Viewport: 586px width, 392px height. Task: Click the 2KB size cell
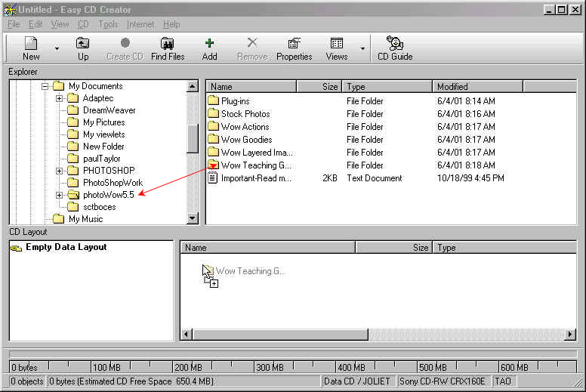[x=330, y=178]
